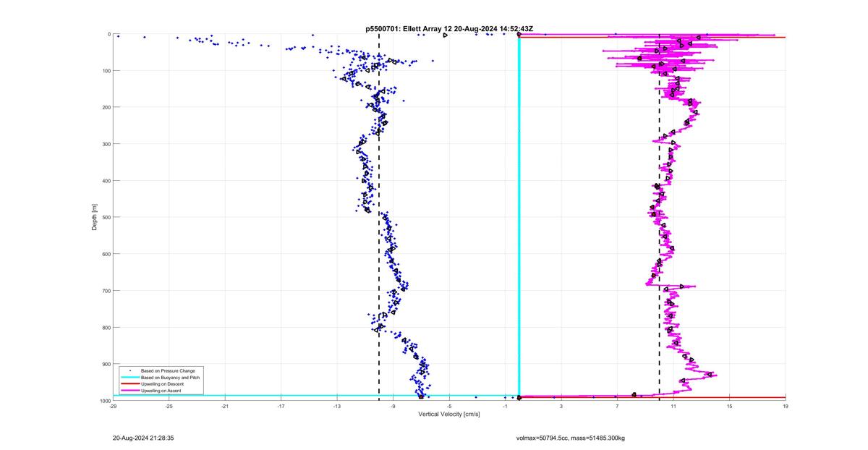Viewport: 868px width, 450px height.
Task: Click the velocity tick label '-9'
Action: pyautogui.click(x=393, y=407)
